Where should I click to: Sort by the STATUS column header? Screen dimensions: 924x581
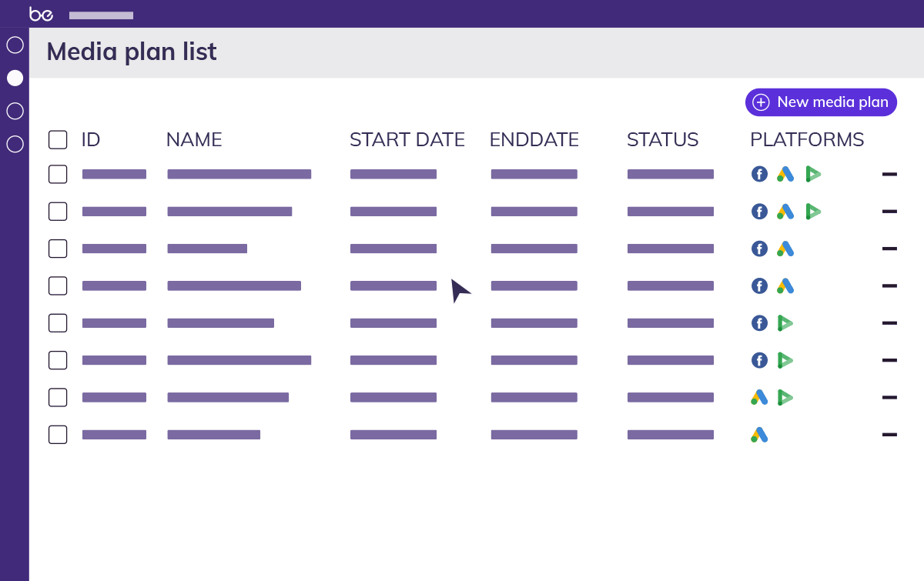click(x=662, y=140)
